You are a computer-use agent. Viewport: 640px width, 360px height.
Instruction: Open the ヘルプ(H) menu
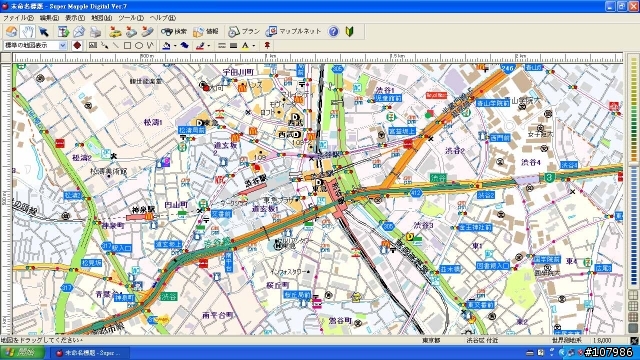162,18
